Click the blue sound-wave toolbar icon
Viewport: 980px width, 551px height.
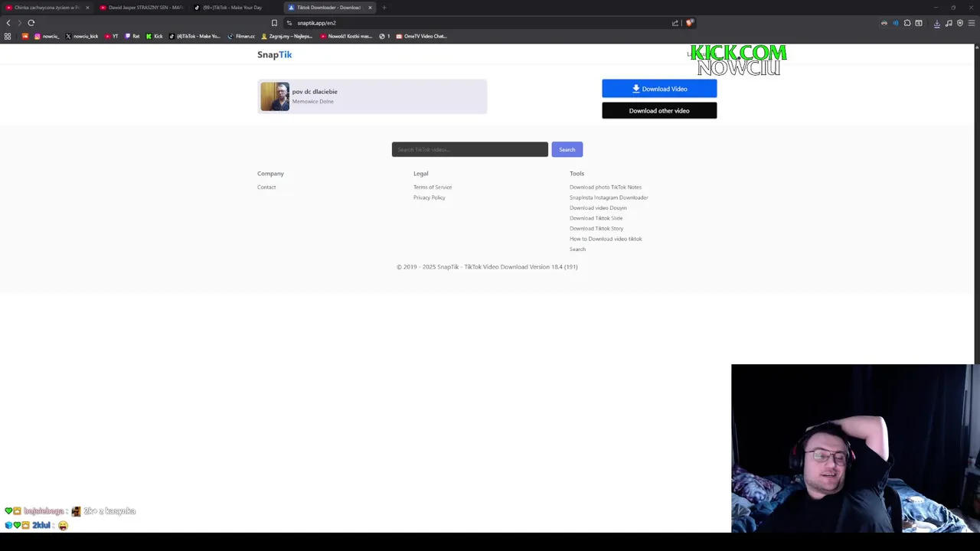coord(896,23)
